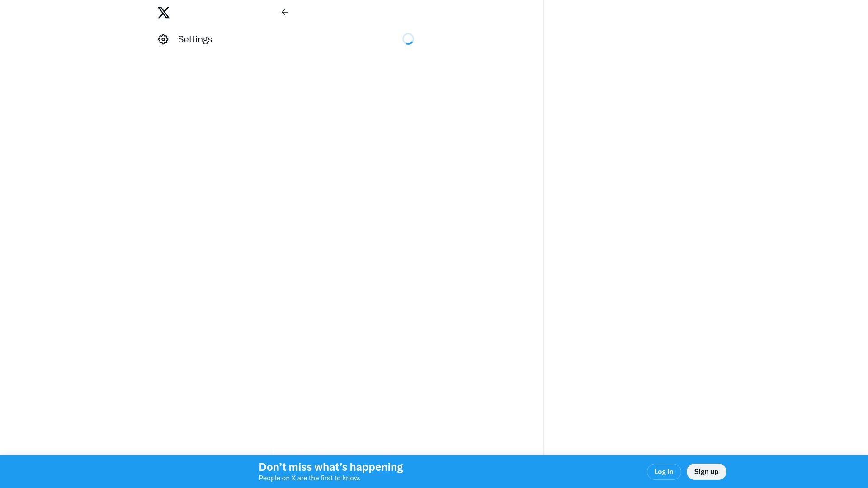
Task: Open the Settings menu item
Action: 185,39
